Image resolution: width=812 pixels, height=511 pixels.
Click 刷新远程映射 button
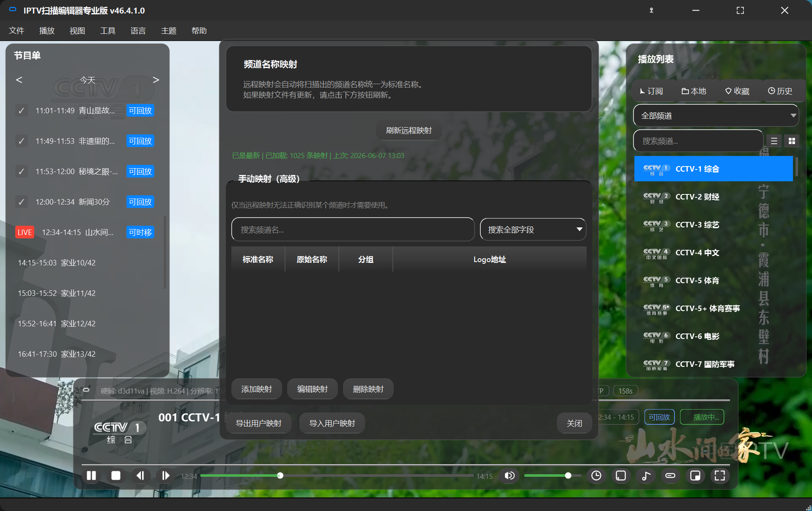409,130
